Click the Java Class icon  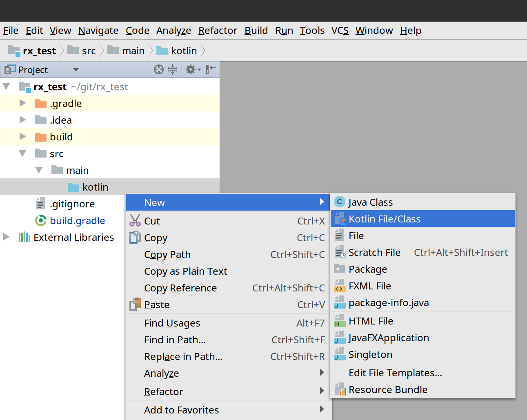[x=339, y=202]
